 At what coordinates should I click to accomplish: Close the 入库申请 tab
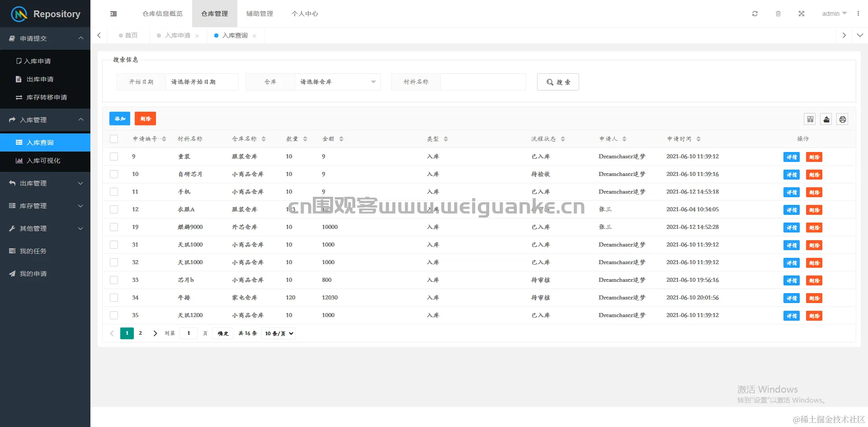pyautogui.click(x=197, y=36)
